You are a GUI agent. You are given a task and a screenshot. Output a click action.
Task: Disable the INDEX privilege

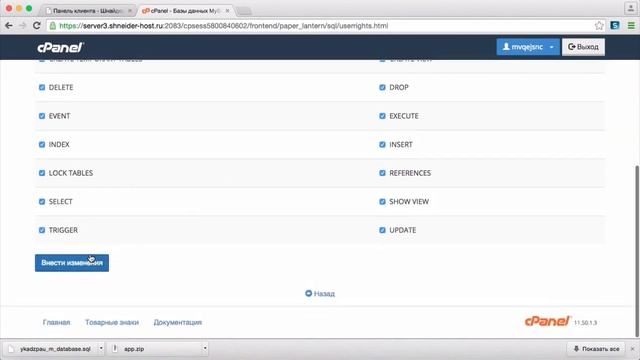[x=42, y=144]
